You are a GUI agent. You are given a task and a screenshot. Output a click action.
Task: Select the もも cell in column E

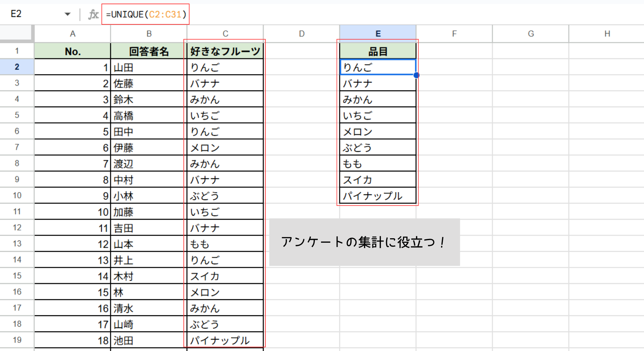pyautogui.click(x=378, y=163)
